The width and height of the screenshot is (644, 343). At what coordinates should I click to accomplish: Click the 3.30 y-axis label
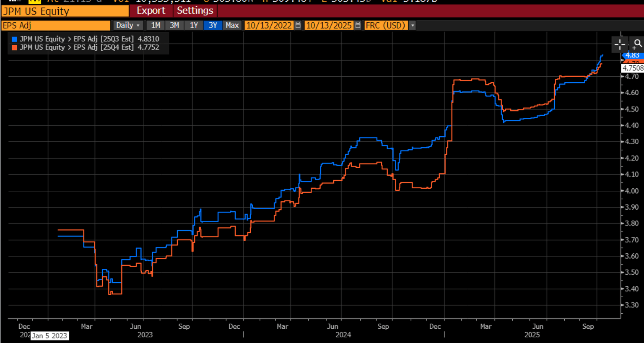point(632,305)
